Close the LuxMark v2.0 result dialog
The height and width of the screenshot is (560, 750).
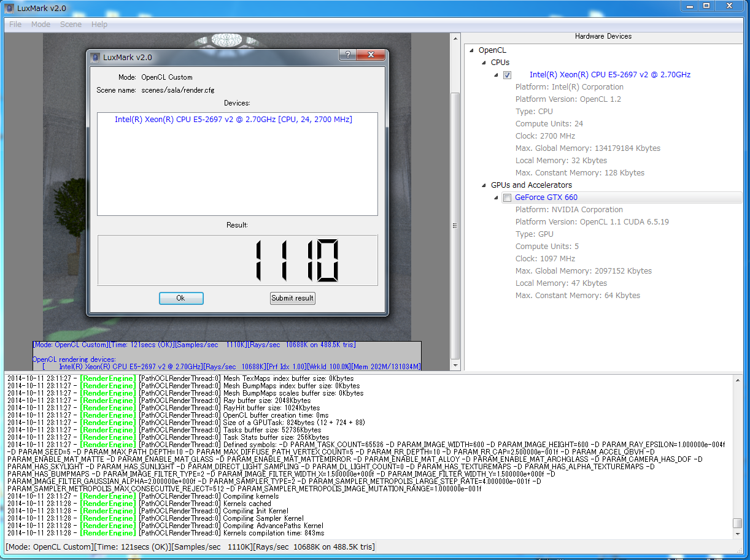click(x=371, y=55)
